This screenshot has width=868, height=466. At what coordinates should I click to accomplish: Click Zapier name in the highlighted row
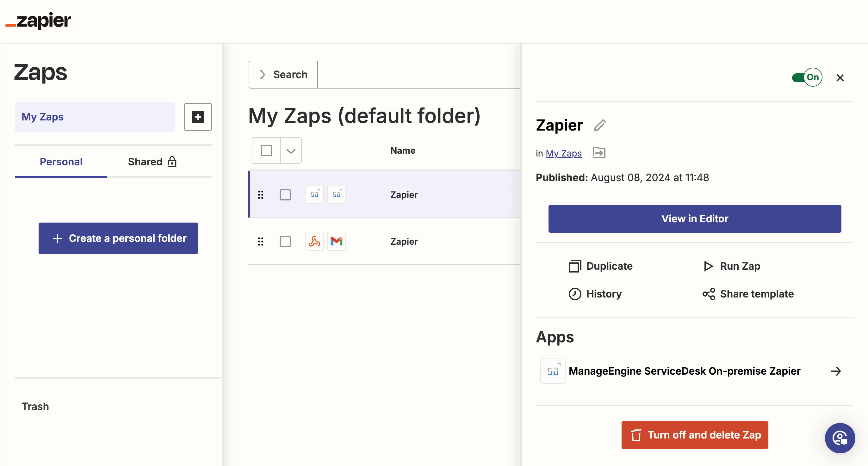pos(404,195)
